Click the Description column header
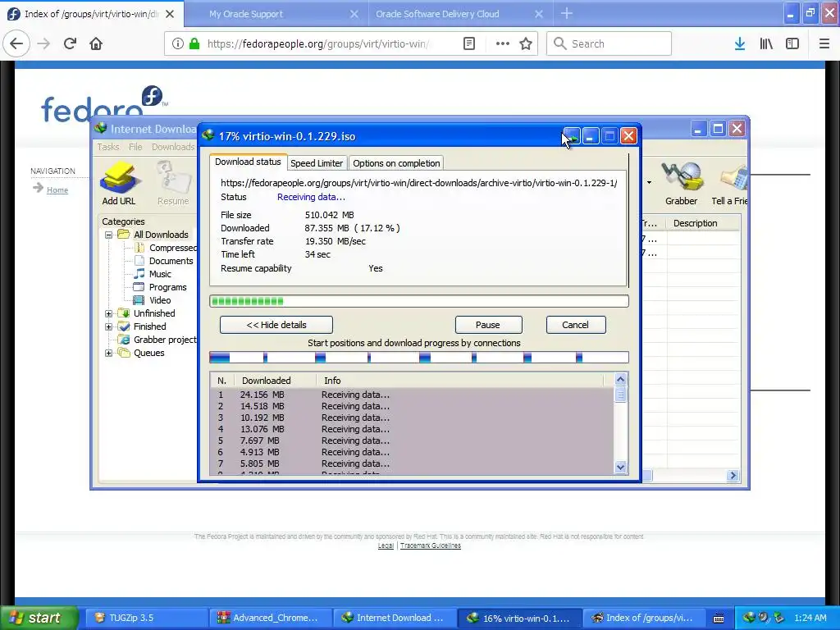 [702, 223]
